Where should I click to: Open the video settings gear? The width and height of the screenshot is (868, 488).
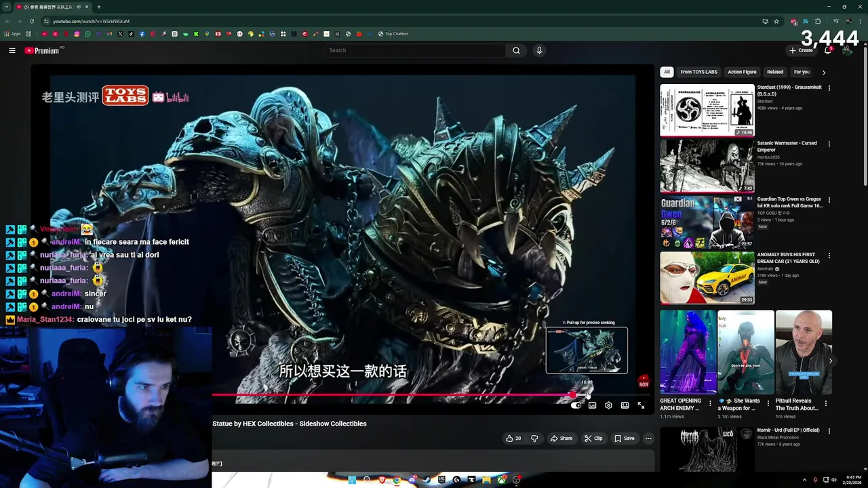click(x=608, y=405)
